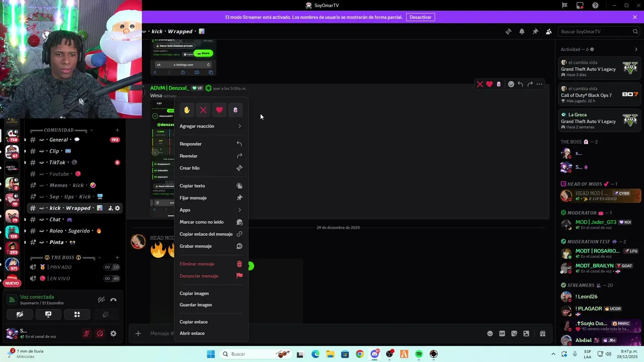The width and height of the screenshot is (644, 362).
Task: Open sticker picker in message box
Action: 514,333
